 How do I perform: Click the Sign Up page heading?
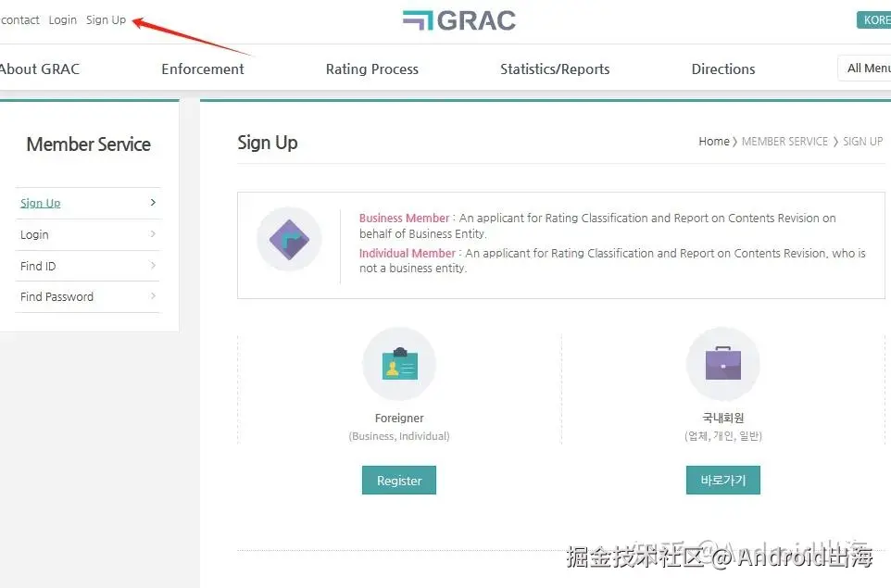[267, 143]
